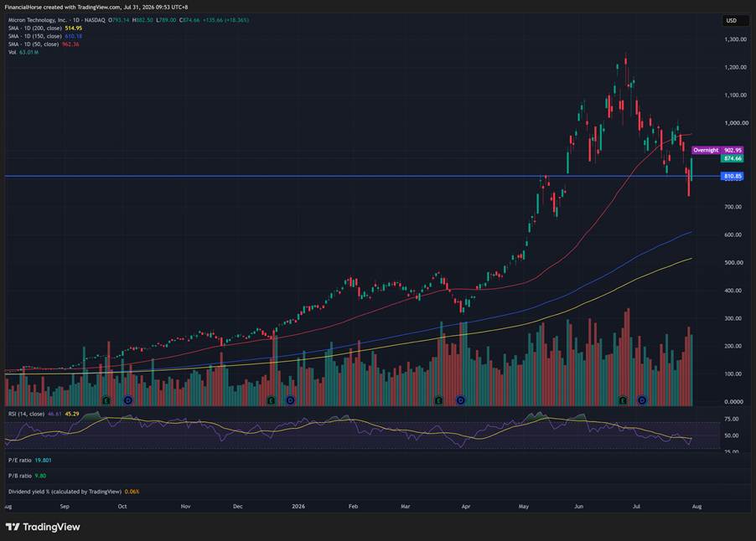Click the late-March dividend D marker

click(x=461, y=400)
